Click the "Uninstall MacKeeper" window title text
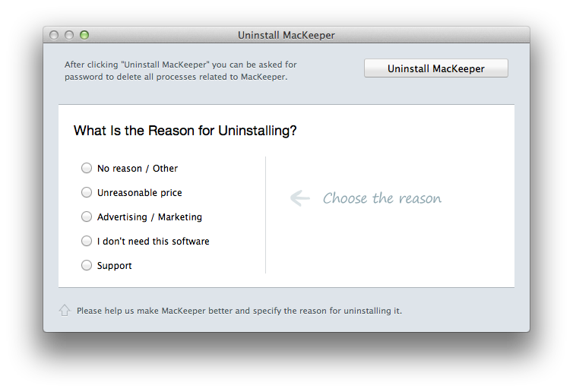 [x=286, y=35]
